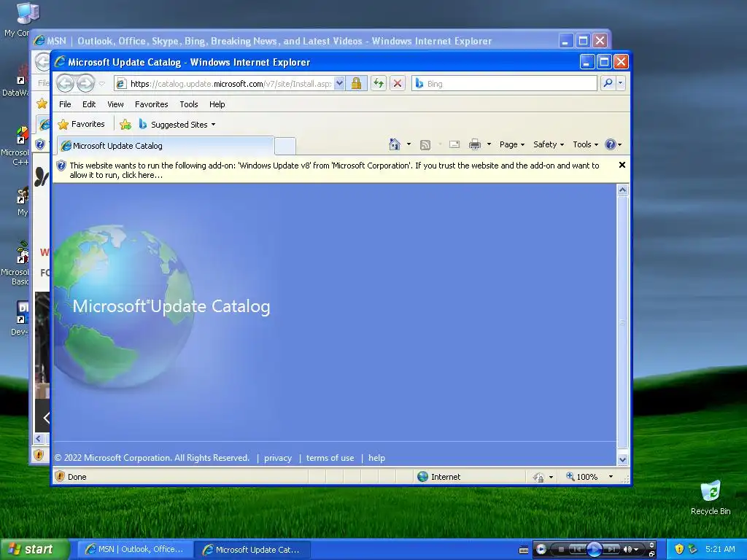Viewport: 747px width, 560px height.
Task: Open the Help menu
Action: pyautogui.click(x=217, y=104)
